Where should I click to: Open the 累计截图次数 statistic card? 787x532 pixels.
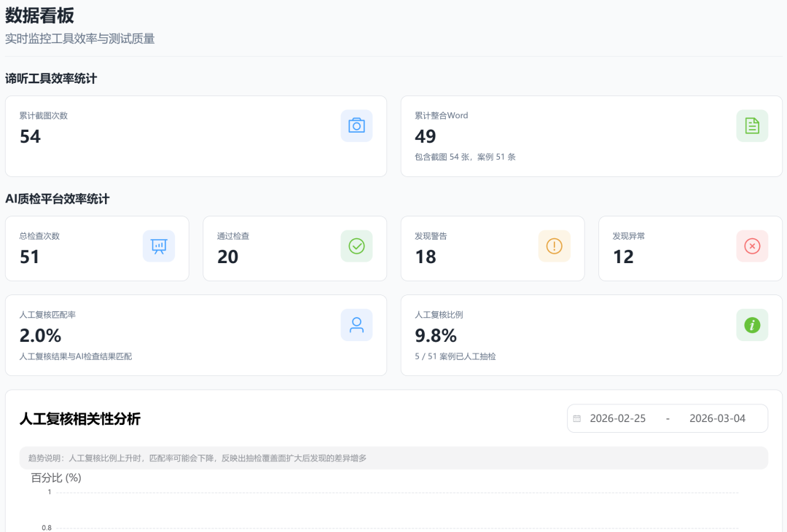[x=195, y=136]
